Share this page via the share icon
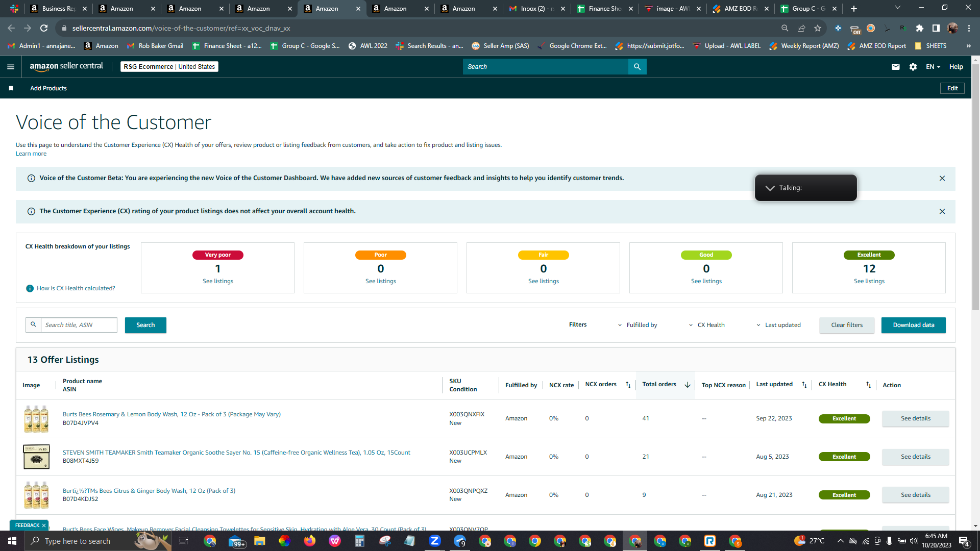980x551 pixels. click(x=801, y=29)
